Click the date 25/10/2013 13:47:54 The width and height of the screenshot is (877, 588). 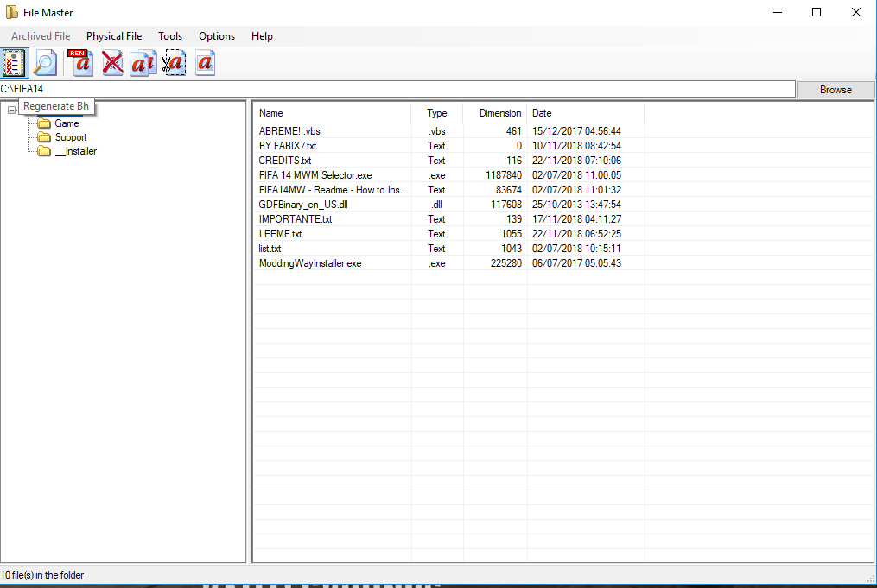(x=576, y=205)
